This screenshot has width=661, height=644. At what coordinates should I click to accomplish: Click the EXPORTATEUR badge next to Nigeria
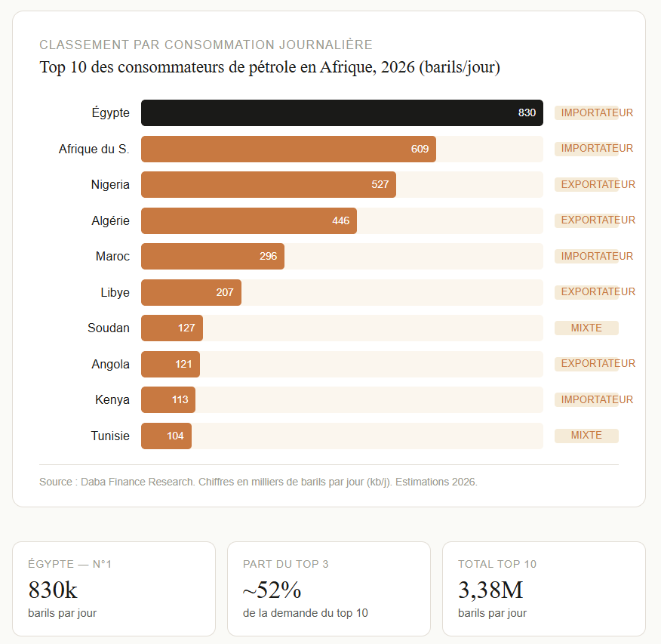click(587, 185)
